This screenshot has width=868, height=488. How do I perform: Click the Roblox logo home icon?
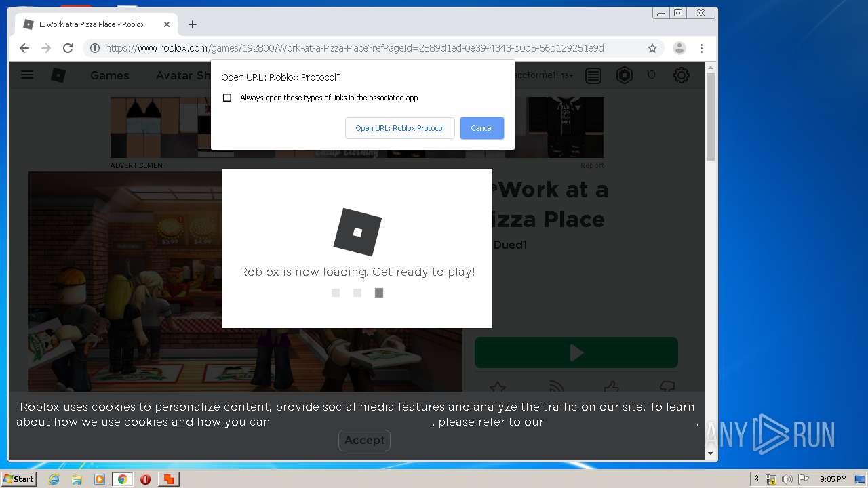coord(58,75)
